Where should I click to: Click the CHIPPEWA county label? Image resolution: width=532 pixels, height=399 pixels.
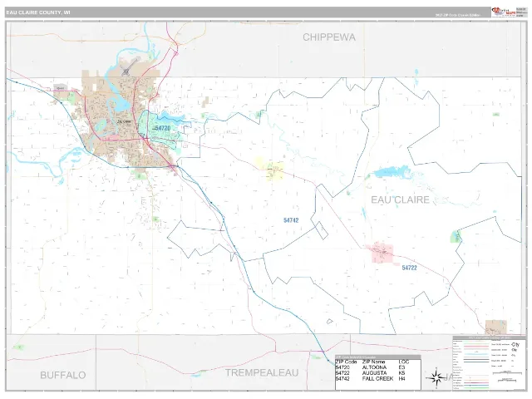(x=329, y=37)
